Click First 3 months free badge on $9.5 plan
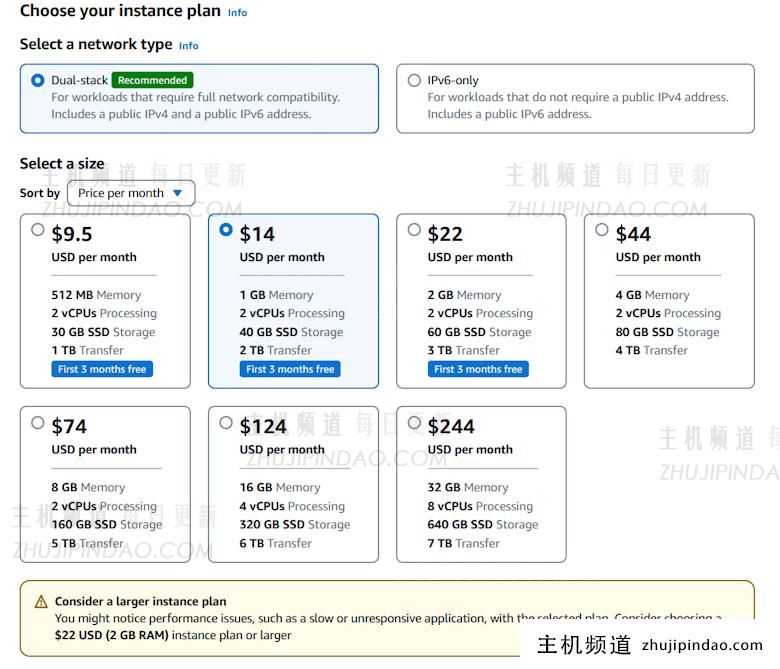 pos(102,369)
